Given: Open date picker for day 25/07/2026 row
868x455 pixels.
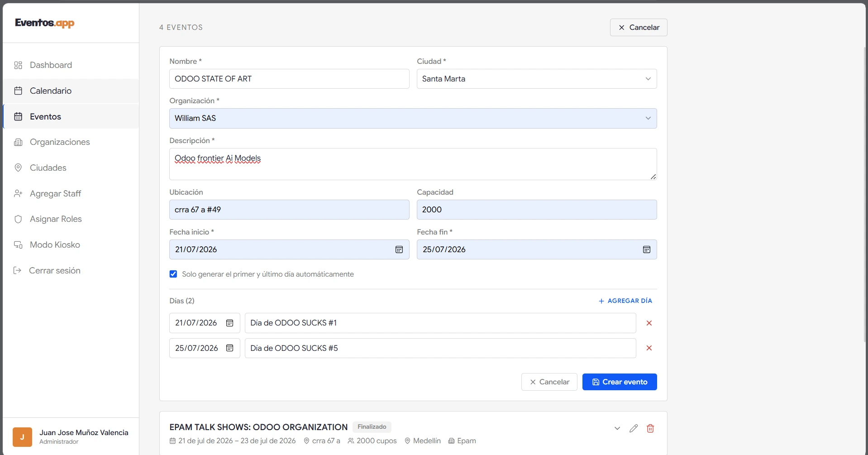Looking at the screenshot, I should 230,348.
